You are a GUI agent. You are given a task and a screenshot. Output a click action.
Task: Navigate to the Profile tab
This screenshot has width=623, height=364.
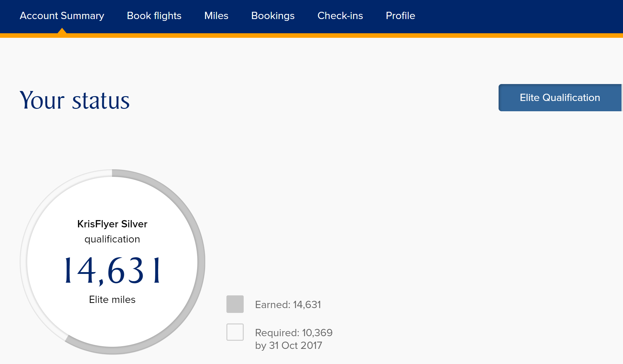pyautogui.click(x=400, y=16)
